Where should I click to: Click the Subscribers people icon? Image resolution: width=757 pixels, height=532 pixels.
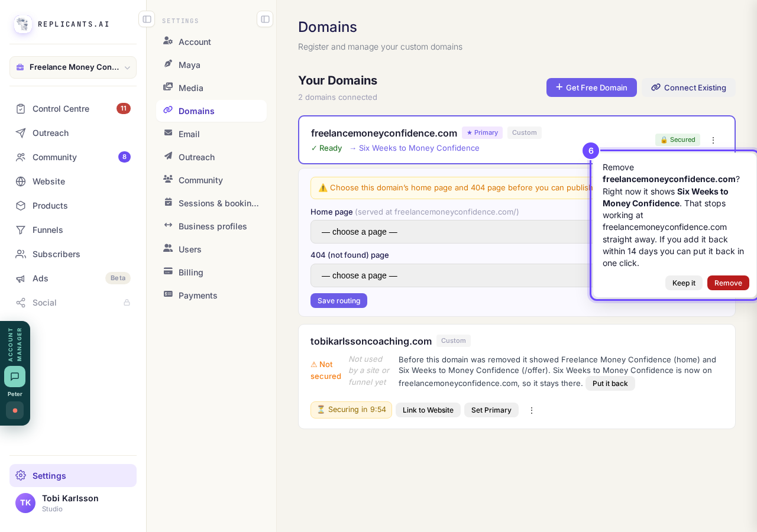(x=21, y=254)
